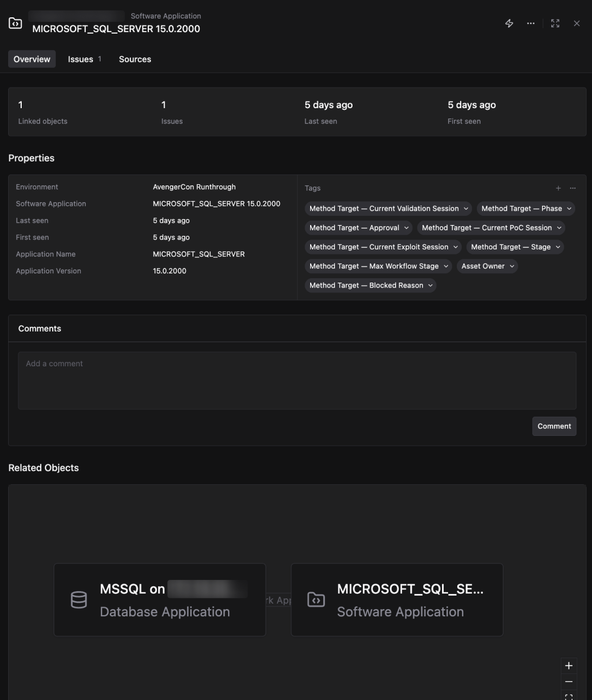Click the Application Name MICROSOFT_SQL_SERVER value
This screenshot has width=592, height=700.
coord(199,254)
